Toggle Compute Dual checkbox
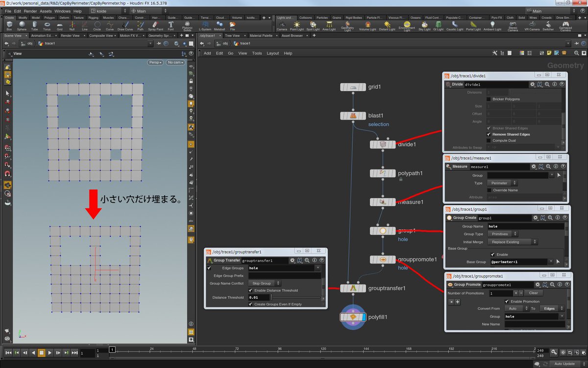 click(489, 140)
